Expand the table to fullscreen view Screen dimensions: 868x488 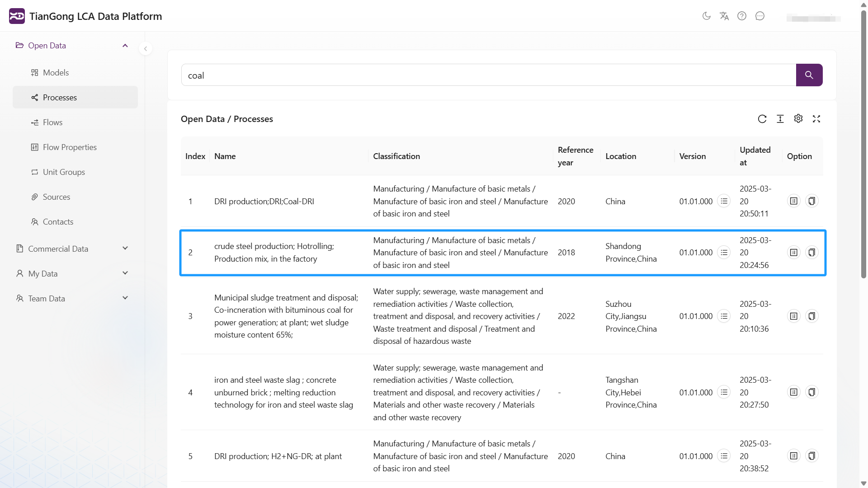click(816, 118)
